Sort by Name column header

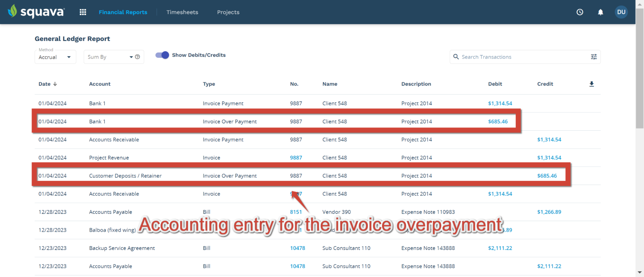[x=330, y=84]
